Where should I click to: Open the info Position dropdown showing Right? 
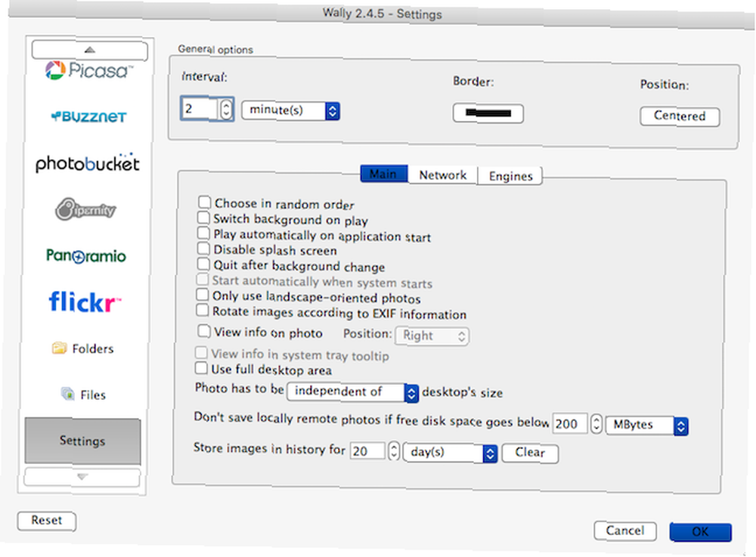tap(432, 336)
